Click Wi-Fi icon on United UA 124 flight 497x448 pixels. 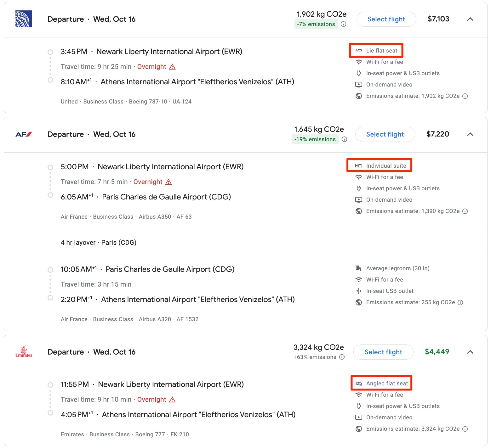(358, 62)
